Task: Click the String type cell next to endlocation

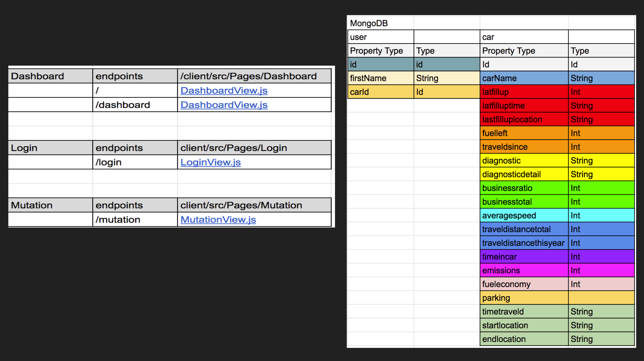Action: point(601,339)
